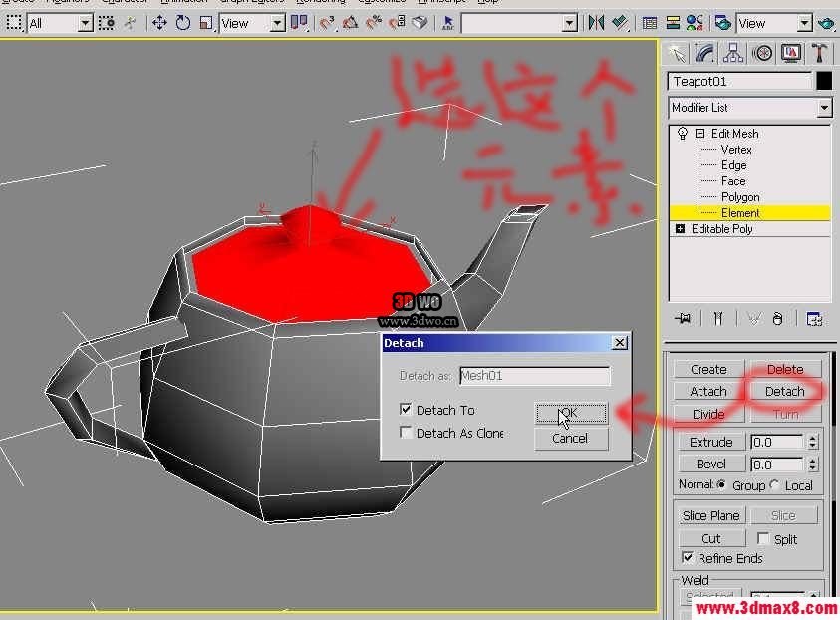Select Edge sub-object level
Image resolution: width=840 pixels, height=620 pixels.
coord(733,165)
